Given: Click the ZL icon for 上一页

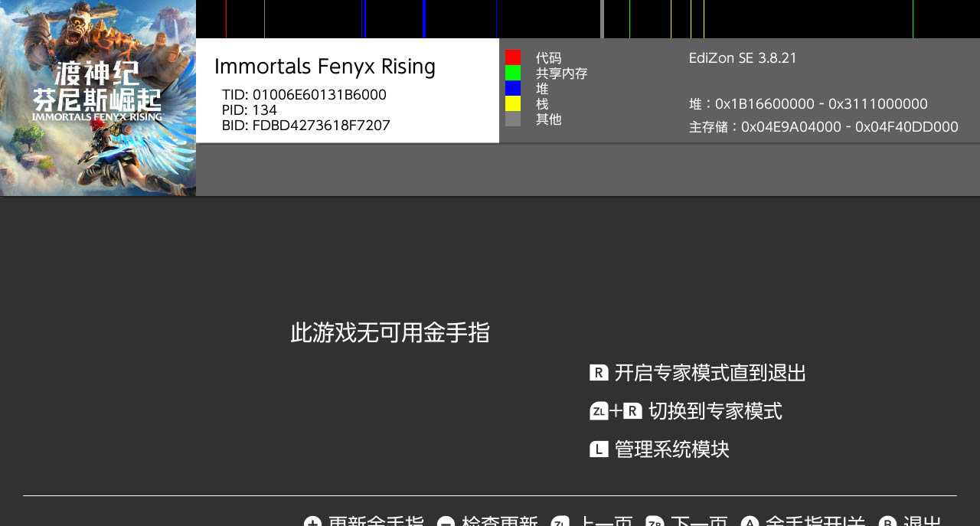Looking at the screenshot, I should (560, 521).
